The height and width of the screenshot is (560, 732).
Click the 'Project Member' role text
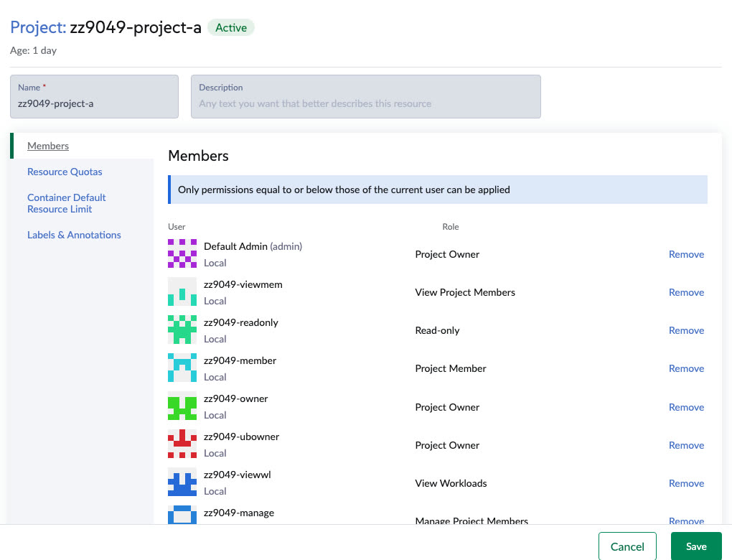(x=451, y=368)
